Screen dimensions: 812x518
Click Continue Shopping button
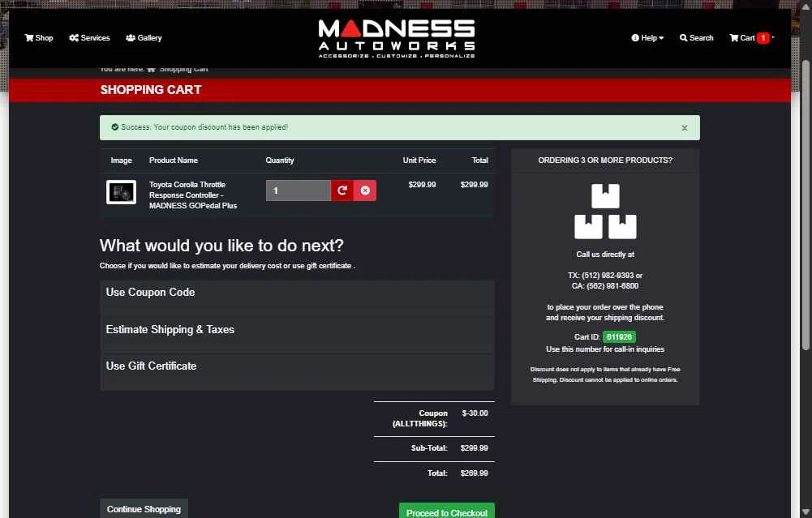point(144,509)
